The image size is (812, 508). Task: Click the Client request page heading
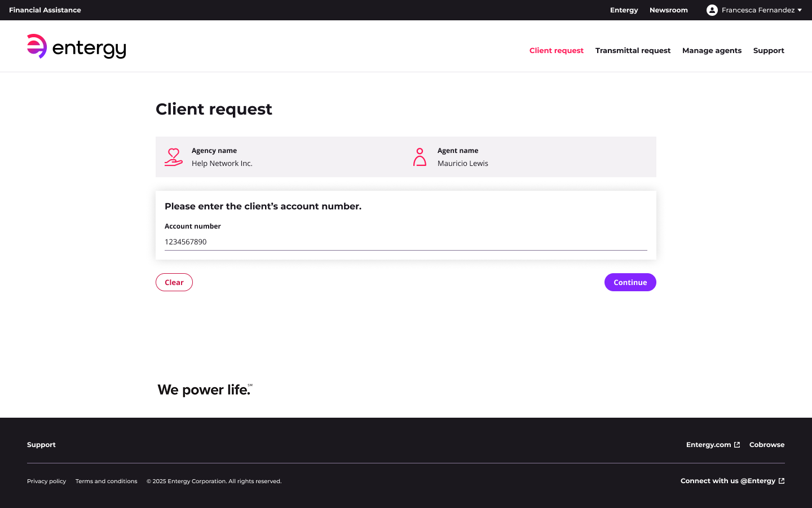(x=214, y=109)
